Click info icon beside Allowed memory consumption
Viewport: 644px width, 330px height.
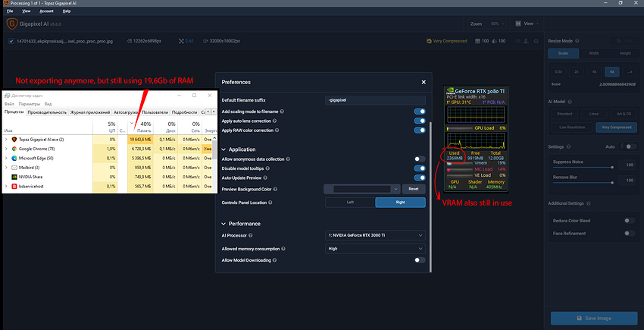coord(283,249)
